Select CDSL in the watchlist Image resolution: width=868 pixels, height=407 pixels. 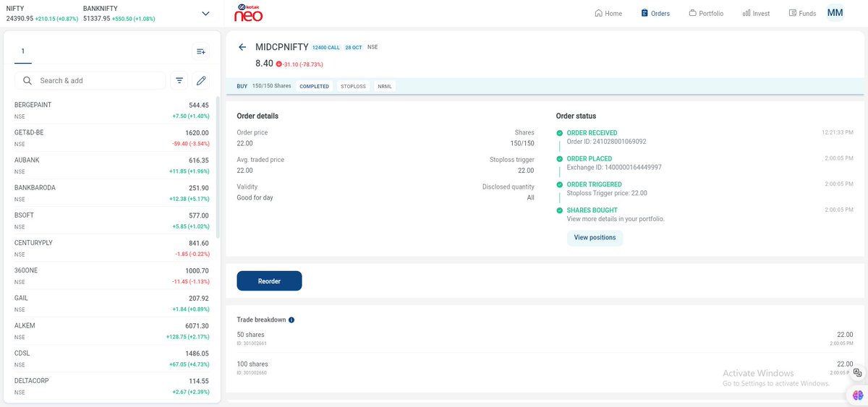[111, 359]
